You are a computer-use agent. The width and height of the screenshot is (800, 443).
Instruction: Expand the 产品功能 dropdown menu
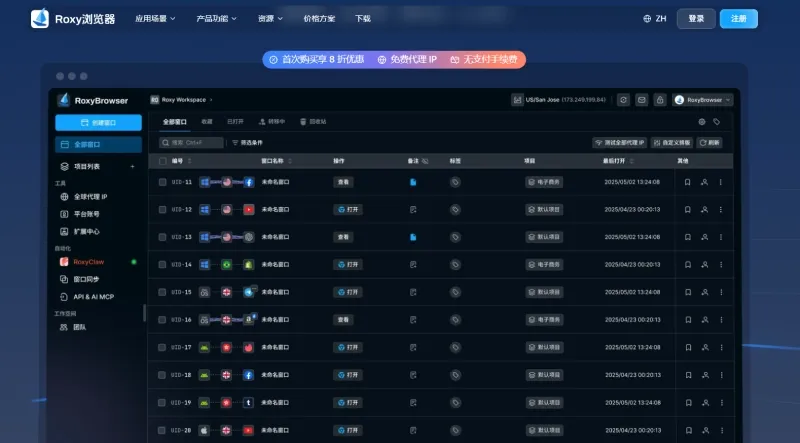coord(216,18)
